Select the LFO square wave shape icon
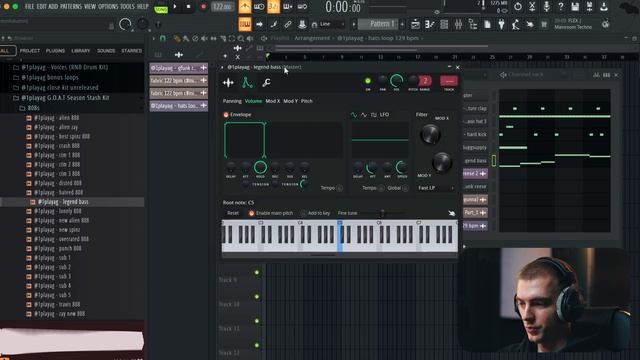The image size is (640, 360). [x=373, y=115]
